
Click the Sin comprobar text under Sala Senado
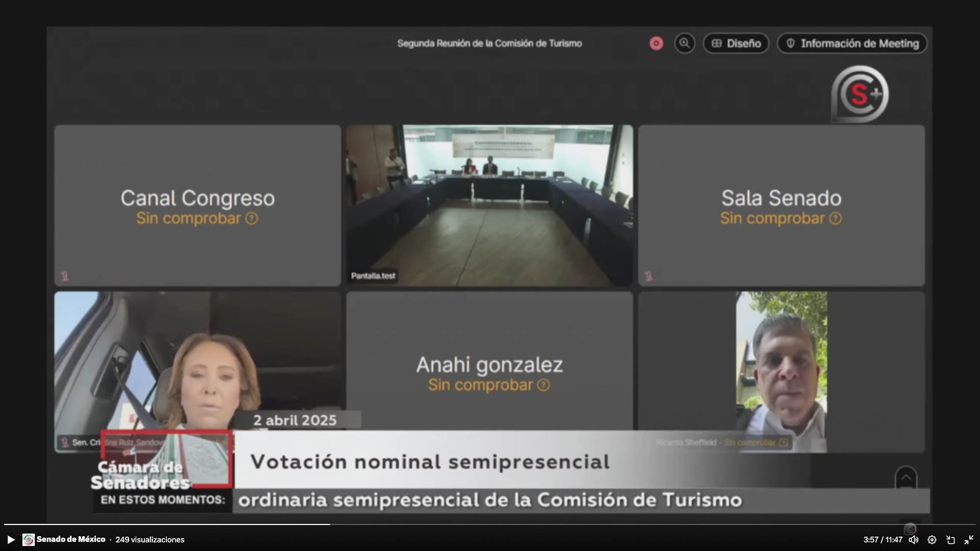(x=772, y=218)
